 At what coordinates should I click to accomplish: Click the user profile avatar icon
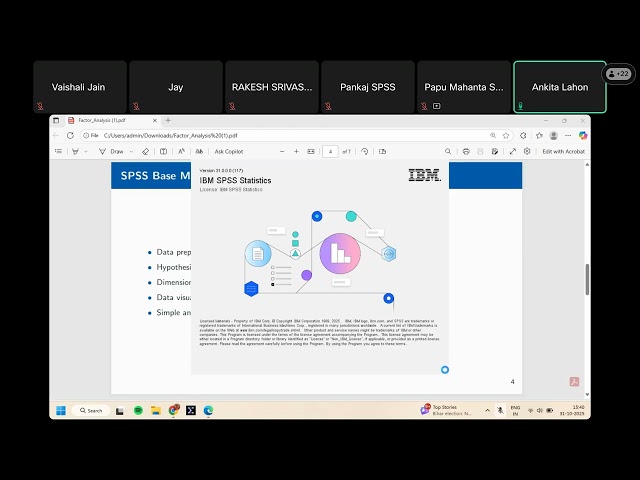[x=554, y=136]
